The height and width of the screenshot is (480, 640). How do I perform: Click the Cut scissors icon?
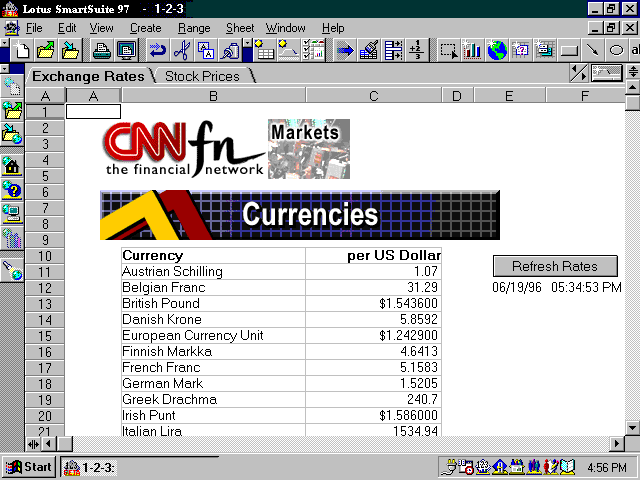181,49
